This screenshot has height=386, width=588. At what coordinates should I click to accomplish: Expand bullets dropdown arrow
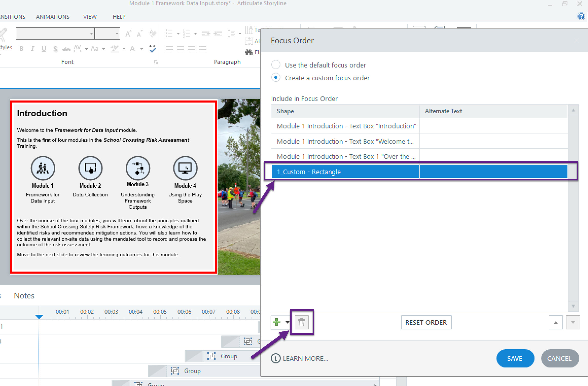178,33
